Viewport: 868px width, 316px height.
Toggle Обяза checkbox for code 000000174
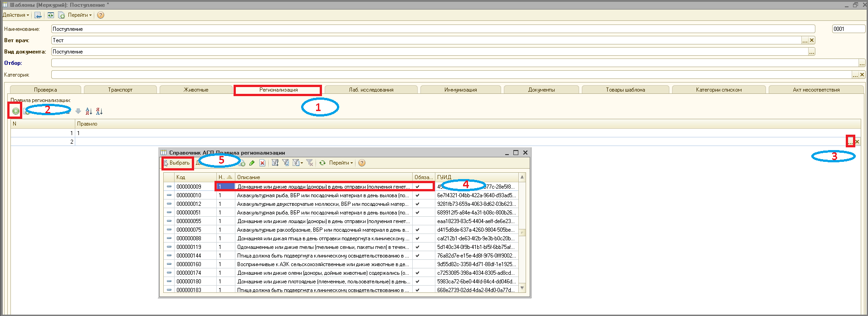tap(417, 273)
